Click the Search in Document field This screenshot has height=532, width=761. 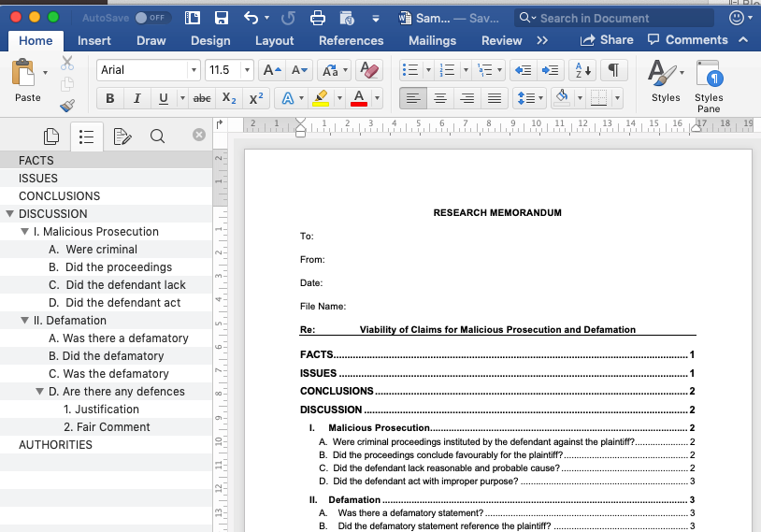click(x=614, y=19)
